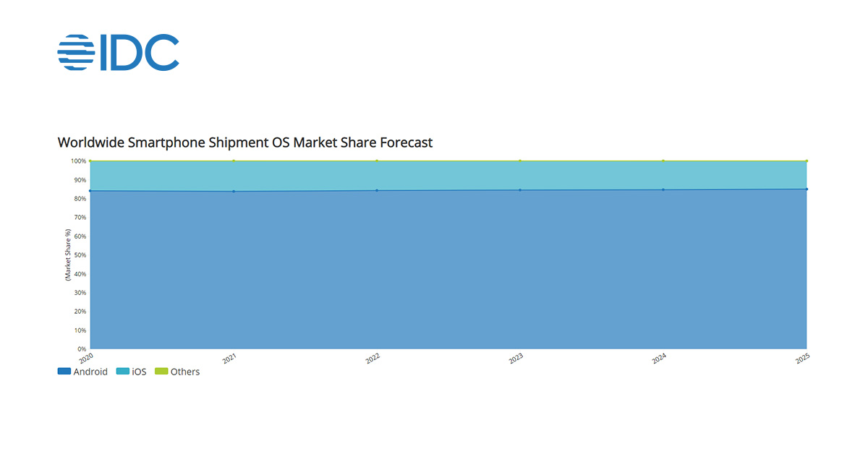Screen dimensions: 868x470
Task: Click the 2023 x-axis label
Action: tap(516, 358)
